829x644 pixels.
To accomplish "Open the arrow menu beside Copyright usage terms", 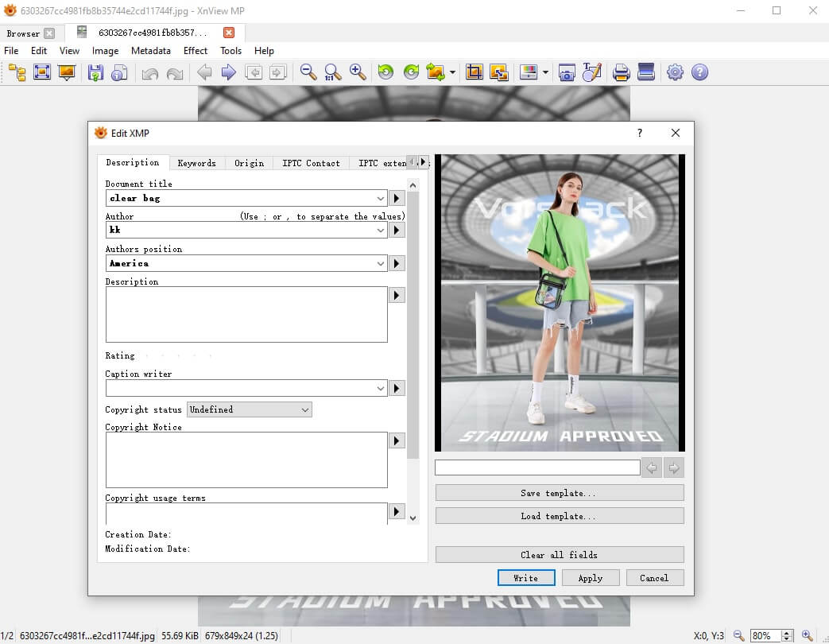I will click(397, 511).
